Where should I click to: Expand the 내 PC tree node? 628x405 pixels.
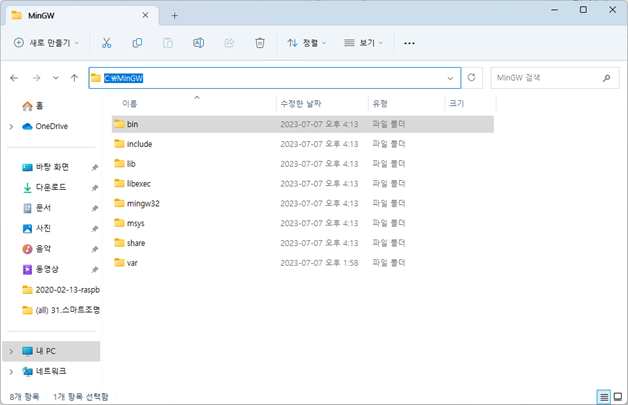pos(11,351)
